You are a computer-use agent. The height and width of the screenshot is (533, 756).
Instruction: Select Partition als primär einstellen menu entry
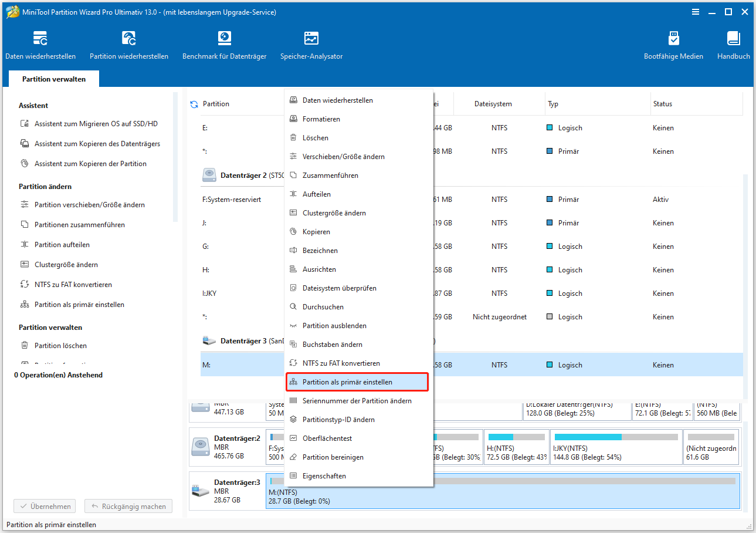pyautogui.click(x=347, y=382)
